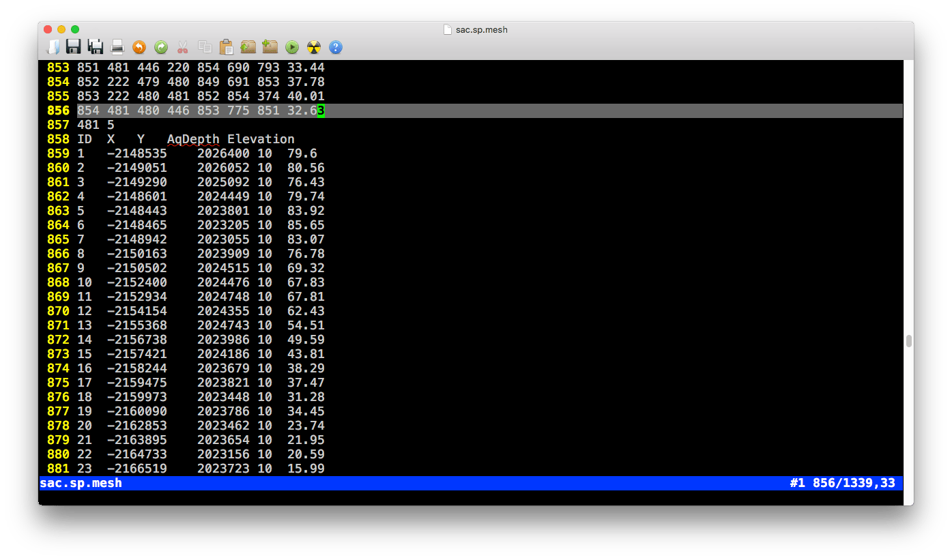Click the Open file icon in toolbar
Screen dimensions: 952x560
53,47
